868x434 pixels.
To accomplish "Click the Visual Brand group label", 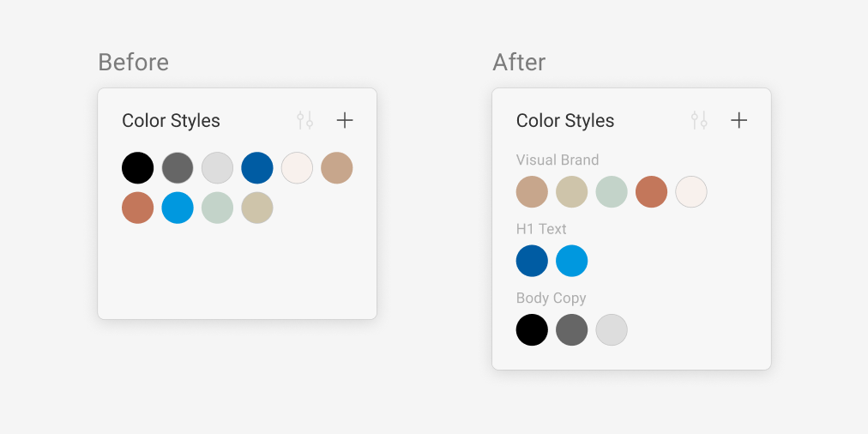I will pyautogui.click(x=558, y=160).
